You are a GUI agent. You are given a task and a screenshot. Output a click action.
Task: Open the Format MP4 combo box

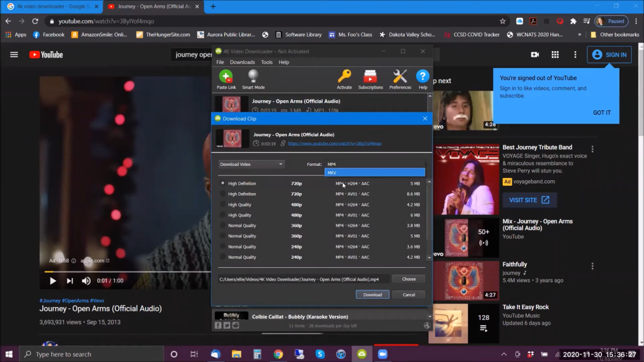point(375,164)
